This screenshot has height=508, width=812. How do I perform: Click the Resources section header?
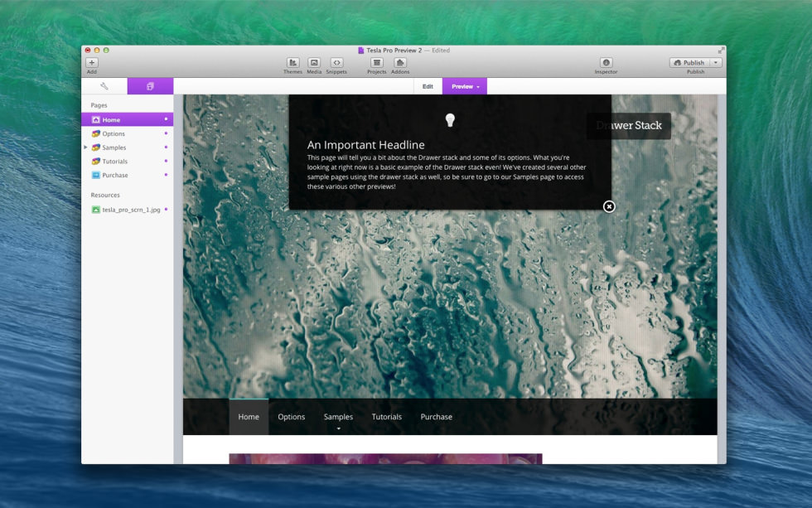105,196
